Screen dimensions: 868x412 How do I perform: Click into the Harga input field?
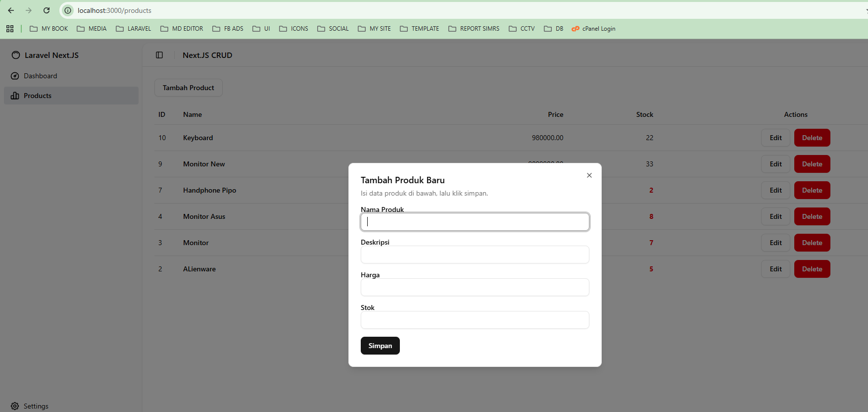475,287
